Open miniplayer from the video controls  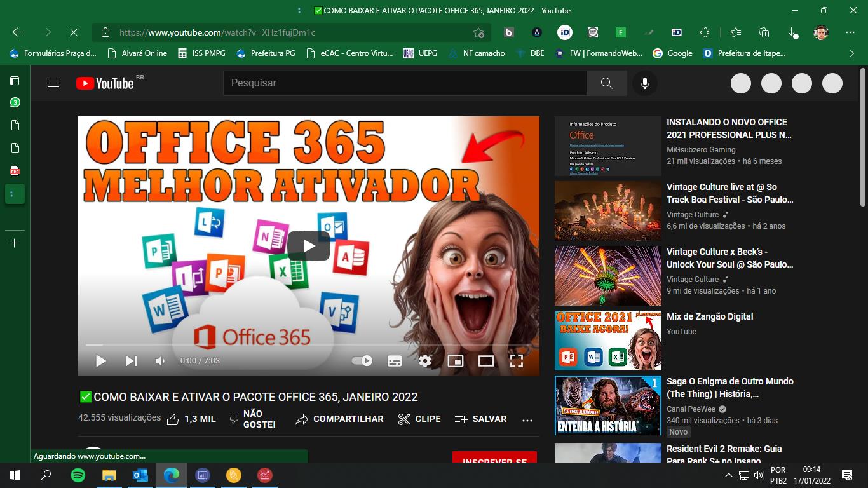tap(456, 361)
